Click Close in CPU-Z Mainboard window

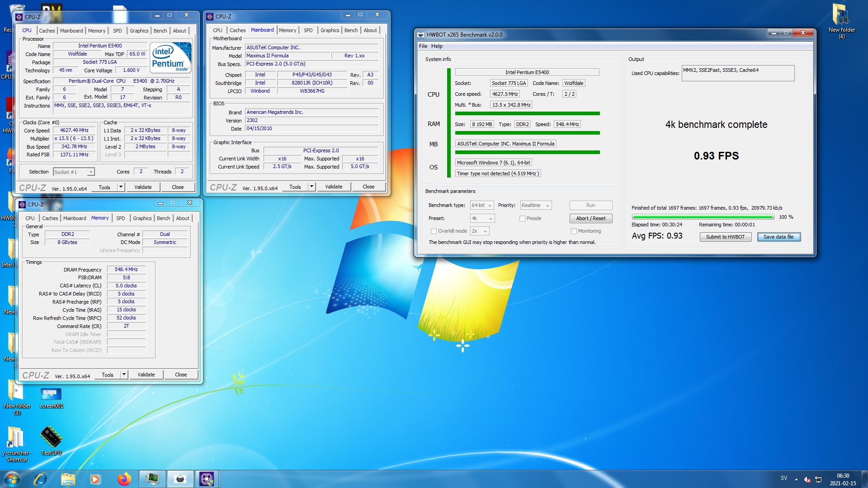click(x=368, y=187)
